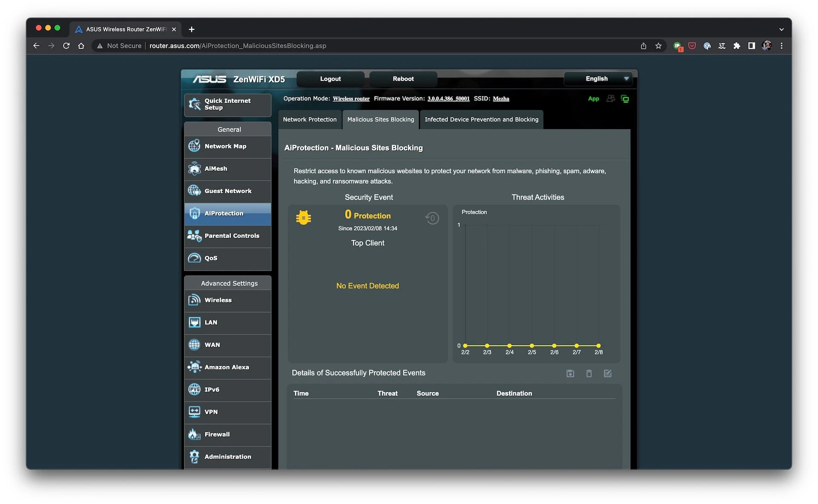The image size is (818, 504).
Task: Open Firewall settings
Action: coord(228,434)
